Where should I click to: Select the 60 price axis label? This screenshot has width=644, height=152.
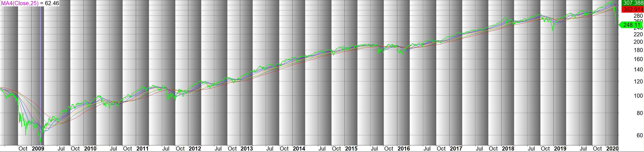[639, 135]
